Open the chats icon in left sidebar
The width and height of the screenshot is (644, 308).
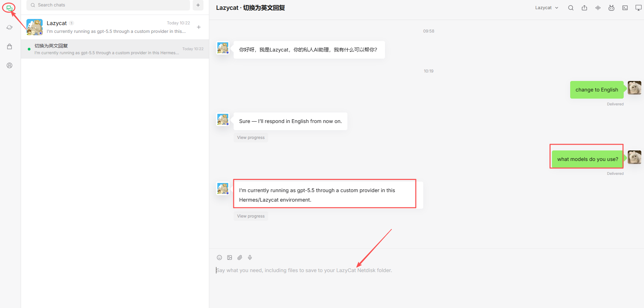tap(9, 8)
